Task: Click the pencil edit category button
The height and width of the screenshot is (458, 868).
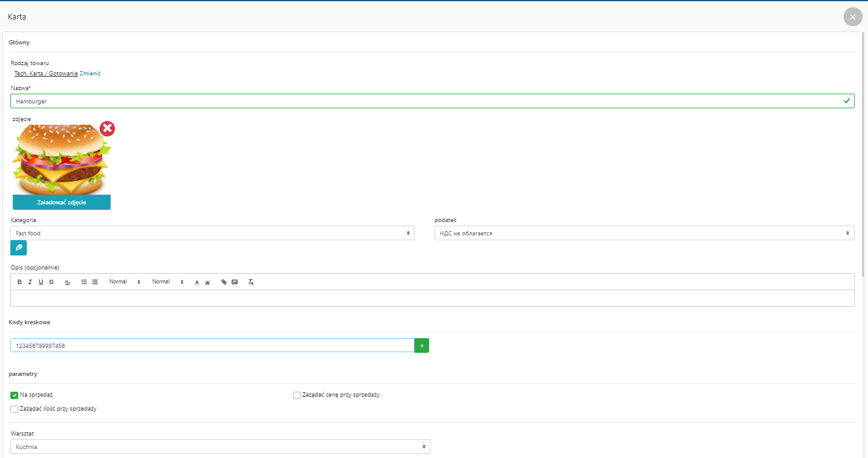Action: pyautogui.click(x=19, y=248)
